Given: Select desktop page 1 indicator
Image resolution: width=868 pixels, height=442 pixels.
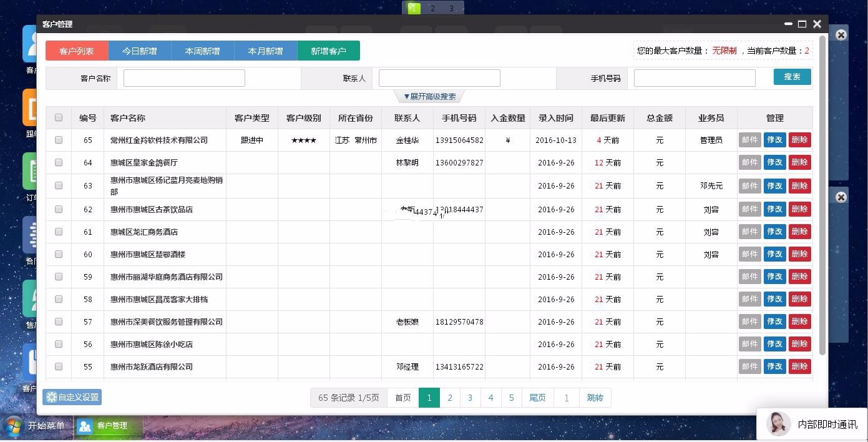Looking at the screenshot, I should coord(414,8).
